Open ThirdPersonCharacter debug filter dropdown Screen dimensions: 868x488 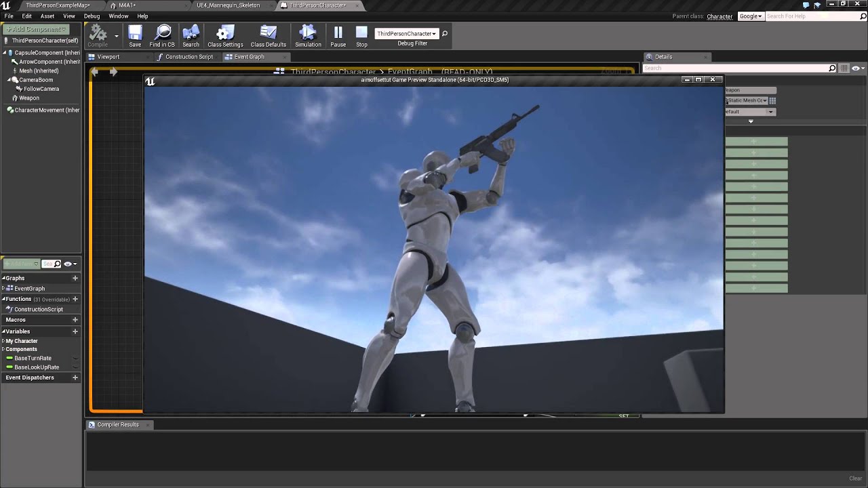tap(406, 33)
